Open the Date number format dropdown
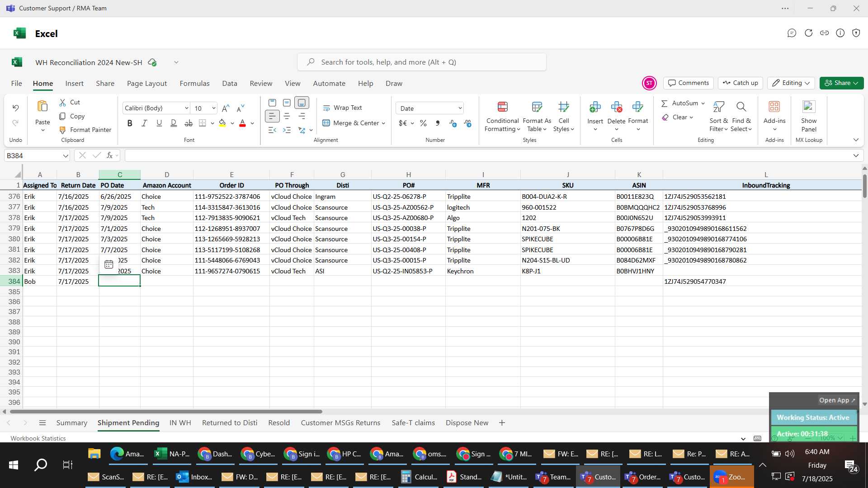 pyautogui.click(x=460, y=108)
